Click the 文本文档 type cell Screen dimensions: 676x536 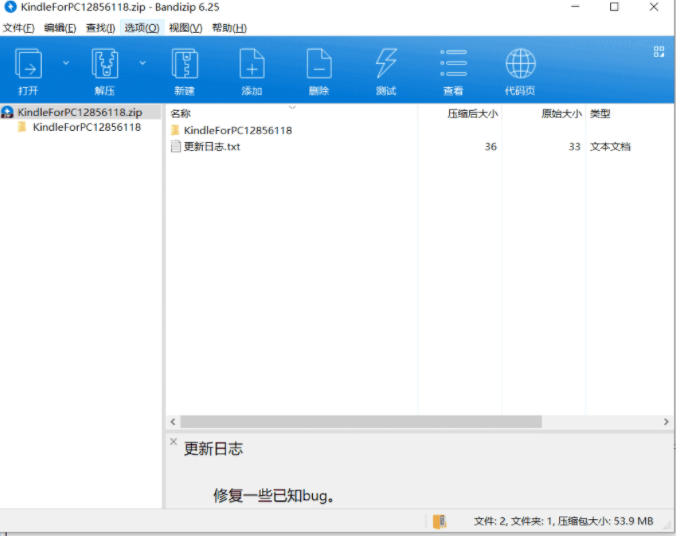pyautogui.click(x=610, y=147)
